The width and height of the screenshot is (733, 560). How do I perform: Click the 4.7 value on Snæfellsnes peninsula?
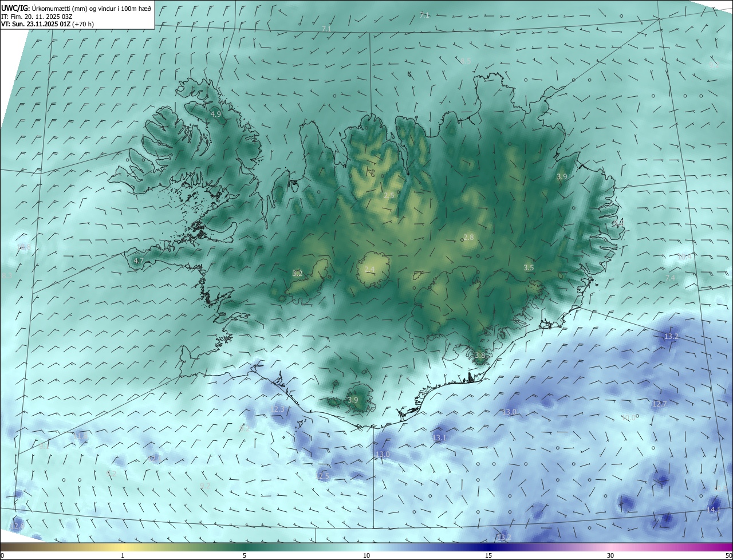point(138,261)
